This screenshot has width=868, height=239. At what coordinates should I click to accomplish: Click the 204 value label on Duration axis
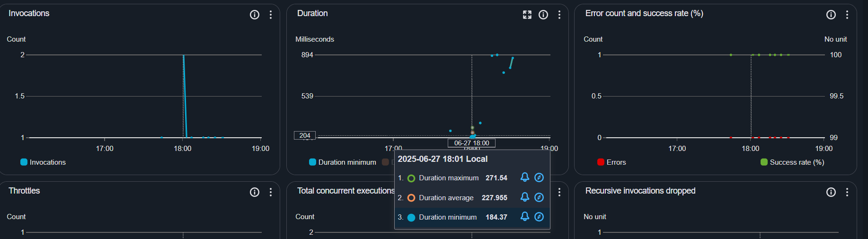(305, 135)
